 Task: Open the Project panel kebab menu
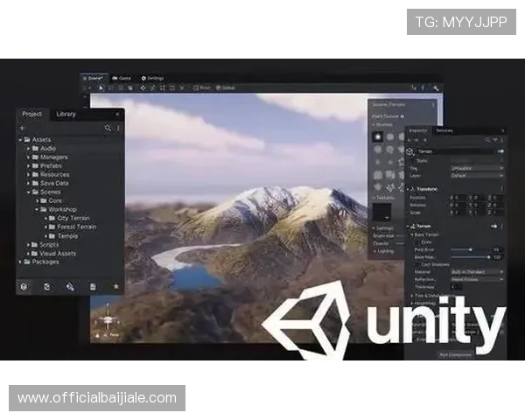118,128
